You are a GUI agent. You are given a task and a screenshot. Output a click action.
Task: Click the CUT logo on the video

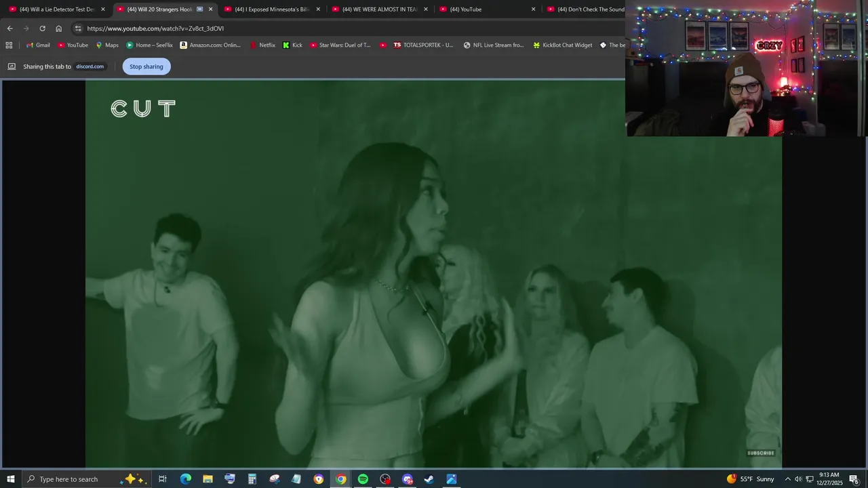143,108
